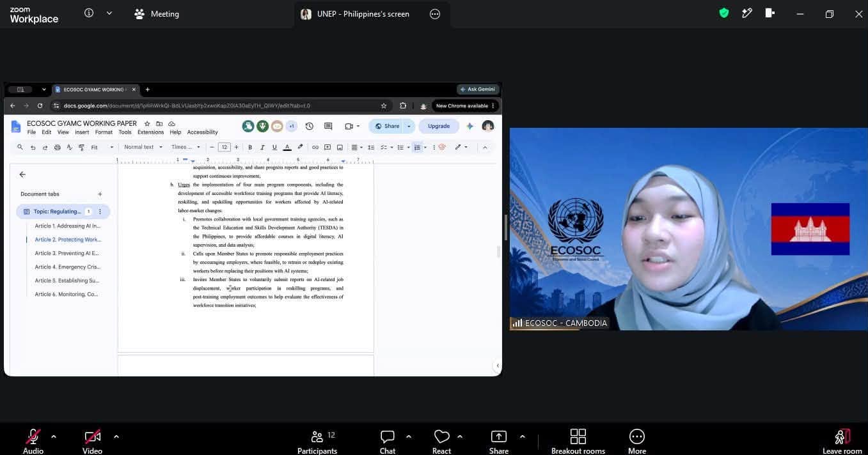Screen dimensions: 868x455
Task: Toggle Underline formatting
Action: point(274,147)
